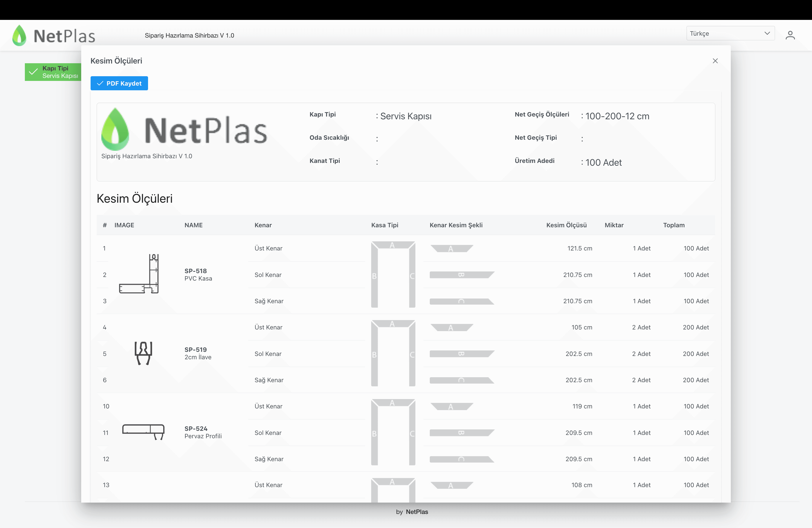The height and width of the screenshot is (528, 812).
Task: Click the SP-518 PVC Kasa profile image
Action: pyautogui.click(x=139, y=274)
